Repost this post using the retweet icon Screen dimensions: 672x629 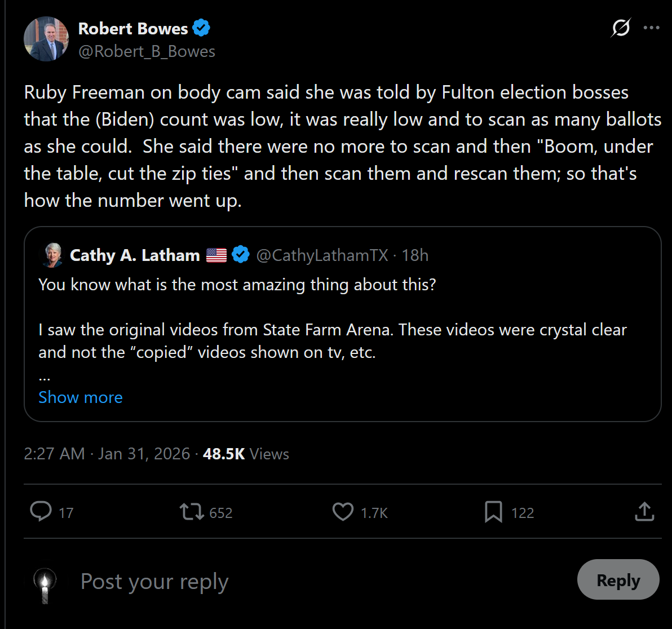tap(192, 512)
